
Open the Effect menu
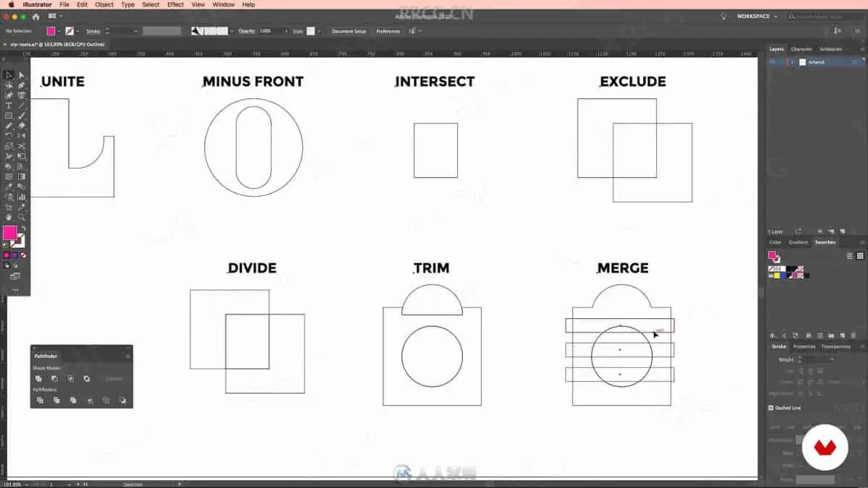coord(175,4)
